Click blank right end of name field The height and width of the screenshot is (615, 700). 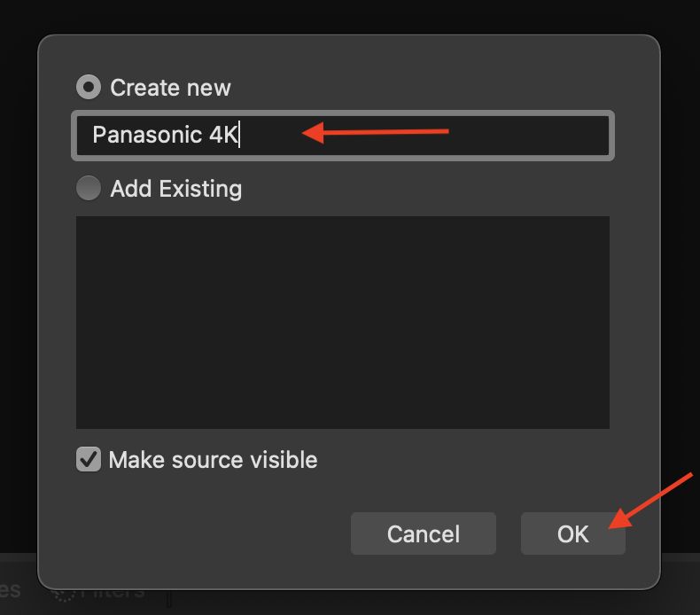click(x=527, y=136)
